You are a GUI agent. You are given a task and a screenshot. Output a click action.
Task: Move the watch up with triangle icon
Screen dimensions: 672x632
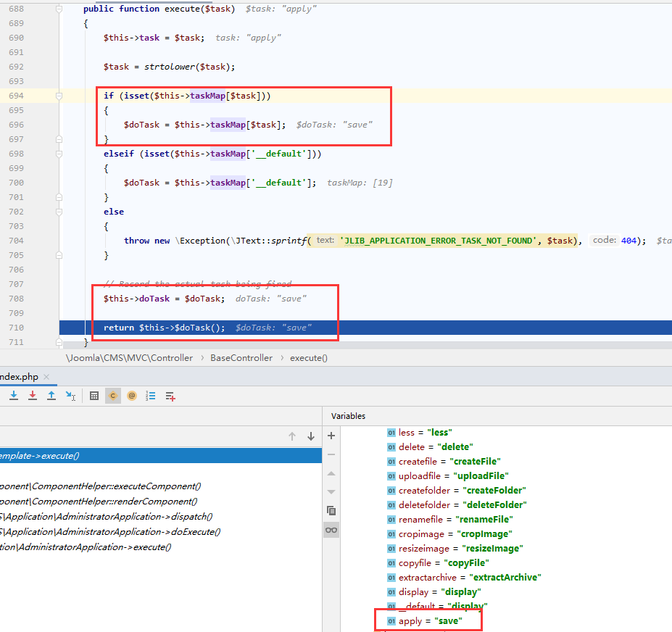pos(331,473)
